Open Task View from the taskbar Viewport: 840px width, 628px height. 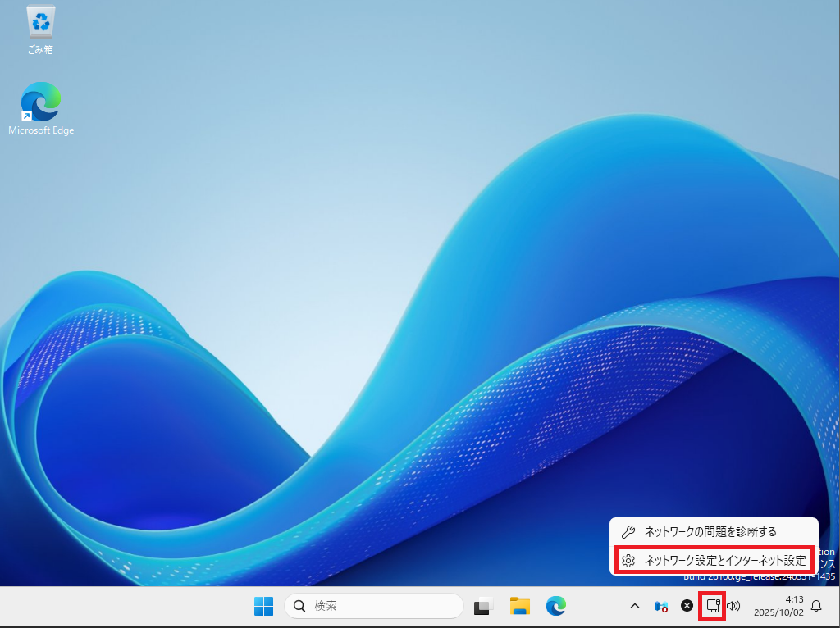pyautogui.click(x=483, y=606)
